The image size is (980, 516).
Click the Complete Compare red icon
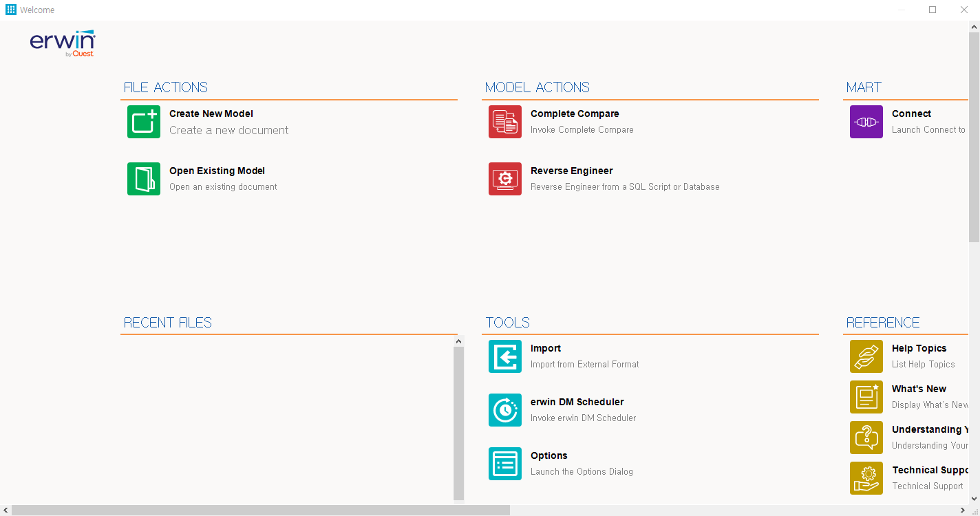pos(505,122)
